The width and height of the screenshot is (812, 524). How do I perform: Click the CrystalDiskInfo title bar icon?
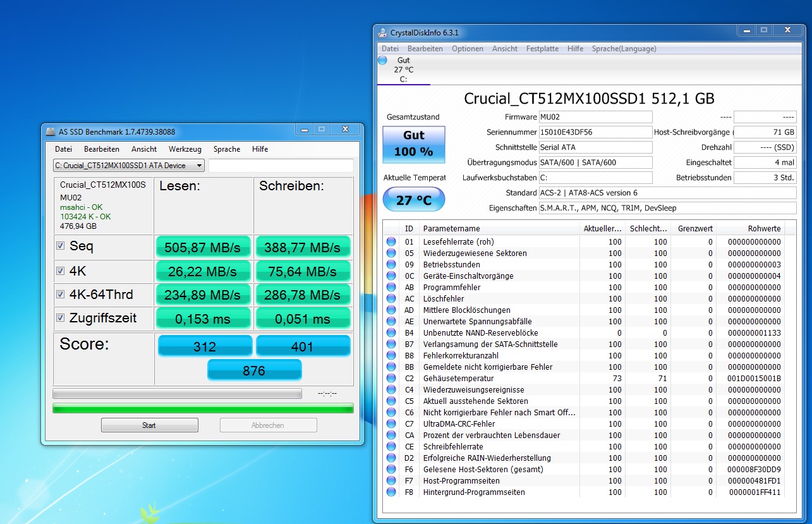tap(382, 32)
